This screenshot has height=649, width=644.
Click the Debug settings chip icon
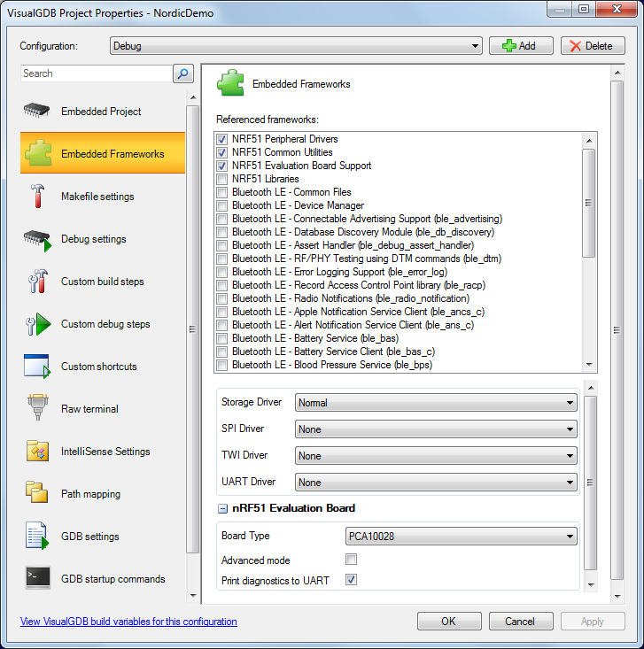point(37,240)
